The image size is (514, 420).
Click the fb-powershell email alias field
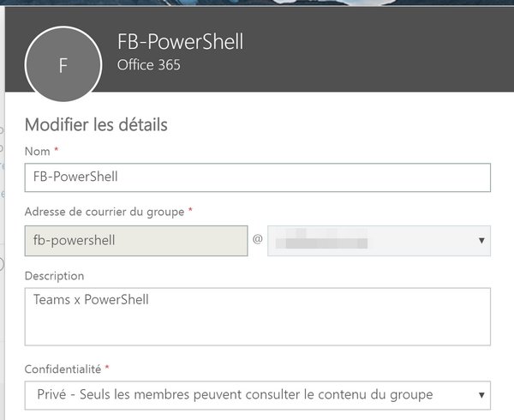point(135,241)
